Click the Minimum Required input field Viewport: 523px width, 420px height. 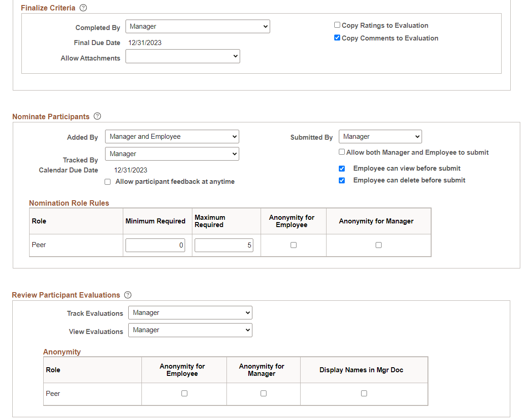[x=155, y=245]
